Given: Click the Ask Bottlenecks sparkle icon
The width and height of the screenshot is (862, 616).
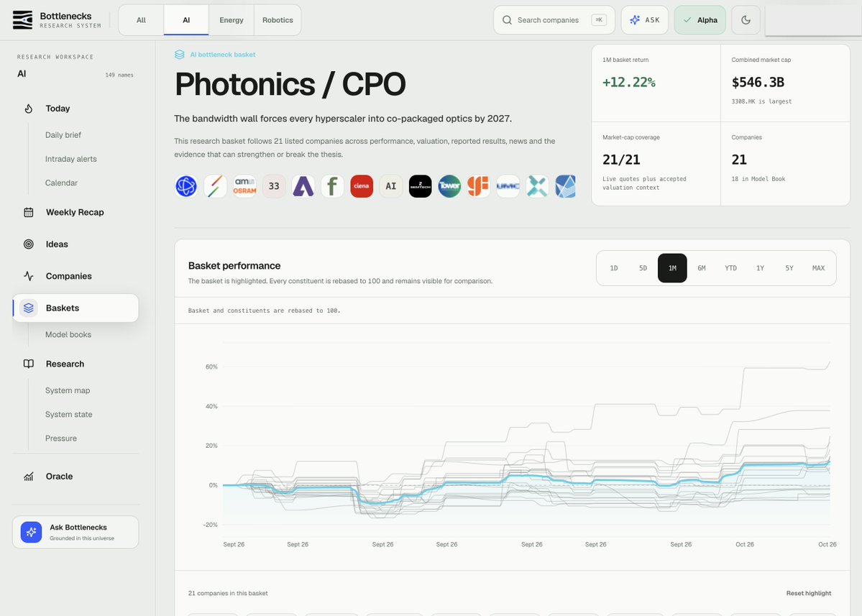Looking at the screenshot, I should [x=32, y=532].
